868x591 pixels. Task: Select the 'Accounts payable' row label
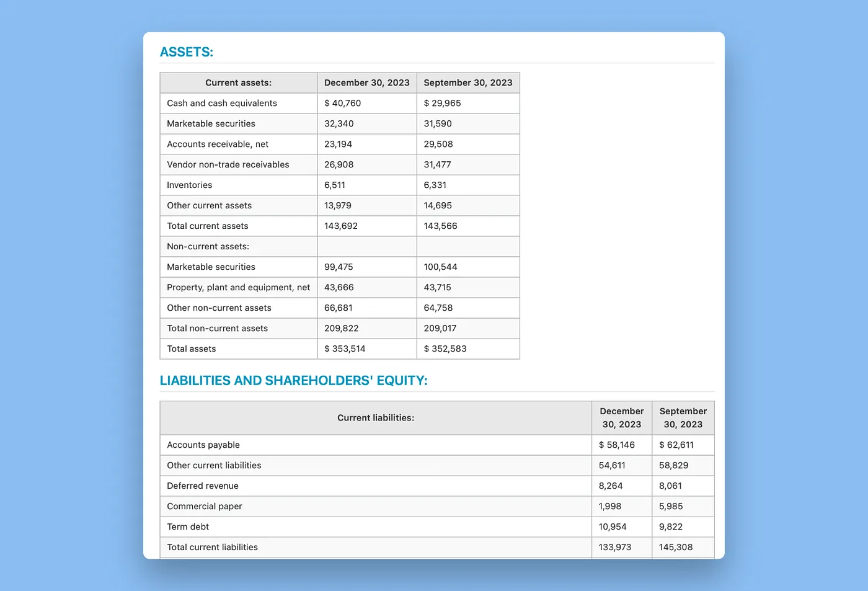click(203, 445)
